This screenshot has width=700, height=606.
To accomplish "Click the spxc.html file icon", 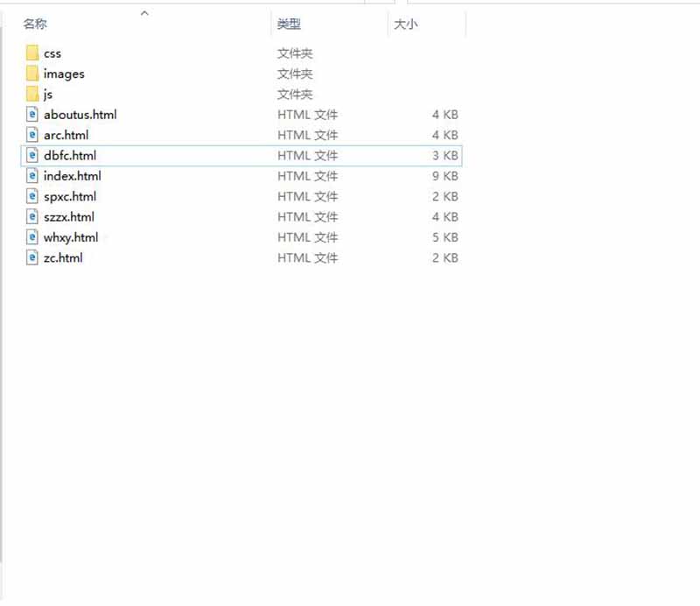I will [x=32, y=197].
